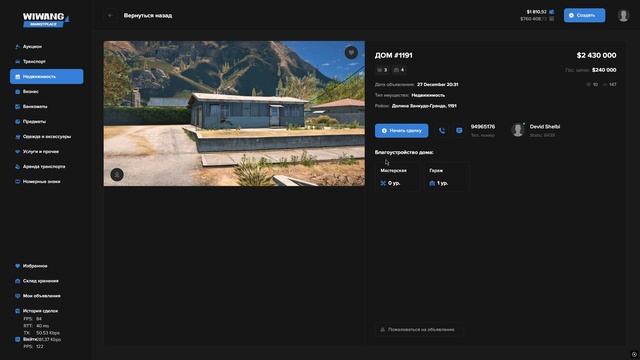Click the views counter '147'
640x360 pixels.
[610, 84]
